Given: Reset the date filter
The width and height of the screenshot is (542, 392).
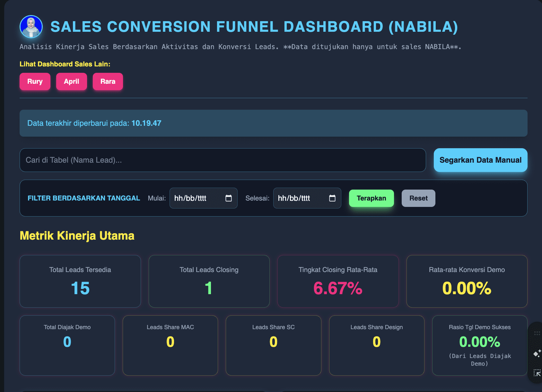Looking at the screenshot, I should (418, 198).
